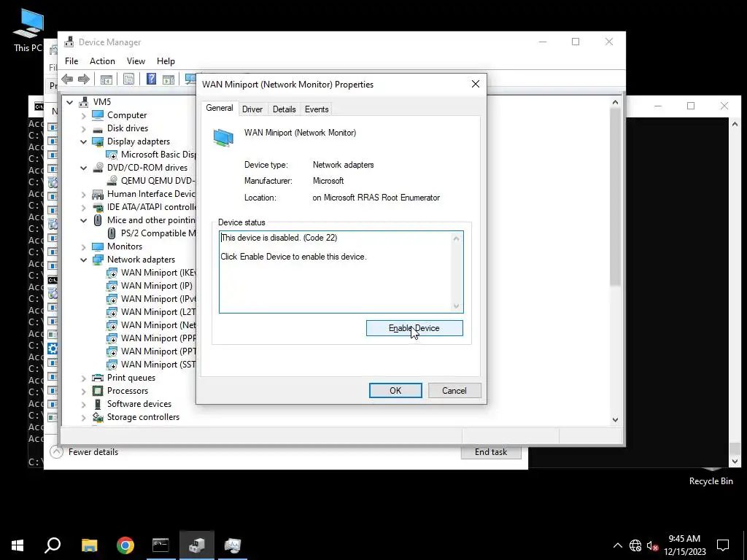Click the toolbar Forward arrow
Viewport: 747px width, 560px height.
(84, 79)
